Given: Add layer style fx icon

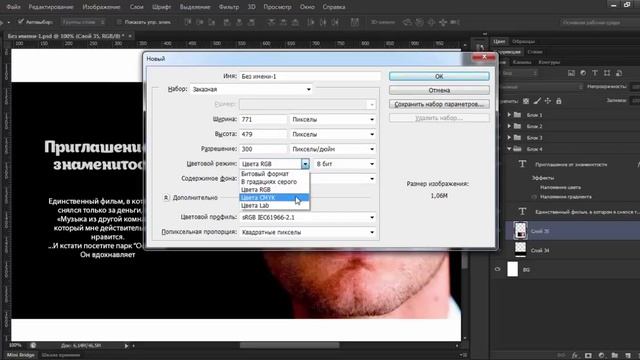Looking at the screenshot, I should point(575,356).
